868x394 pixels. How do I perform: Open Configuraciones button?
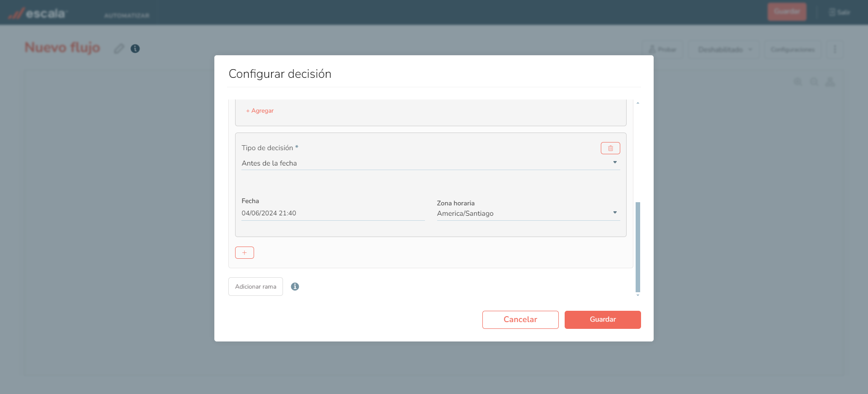793,49
